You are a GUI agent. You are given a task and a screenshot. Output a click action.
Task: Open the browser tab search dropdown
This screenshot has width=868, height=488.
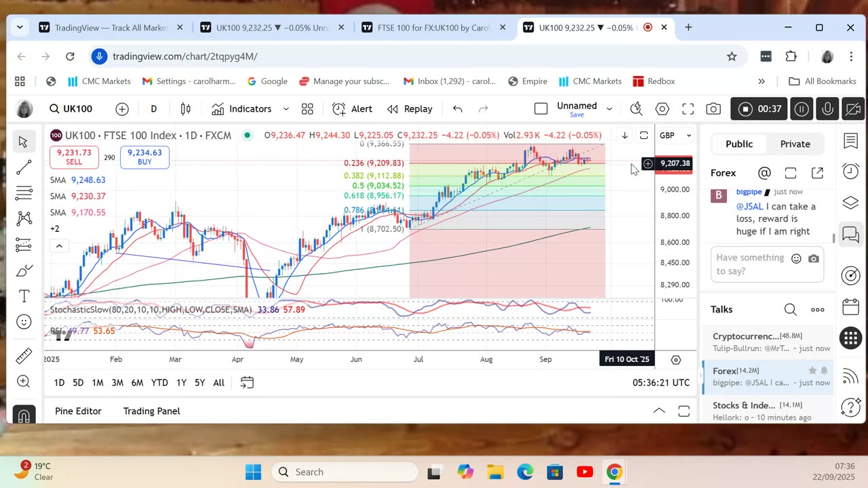pyautogui.click(x=20, y=28)
